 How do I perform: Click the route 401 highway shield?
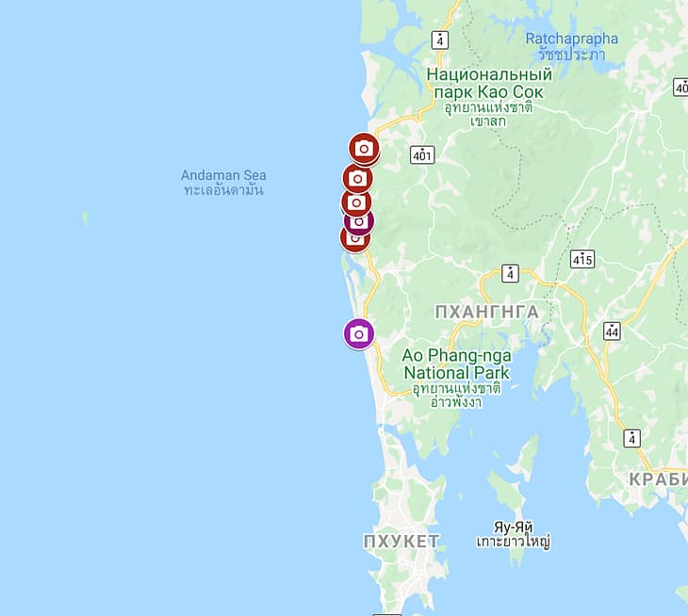click(x=422, y=154)
